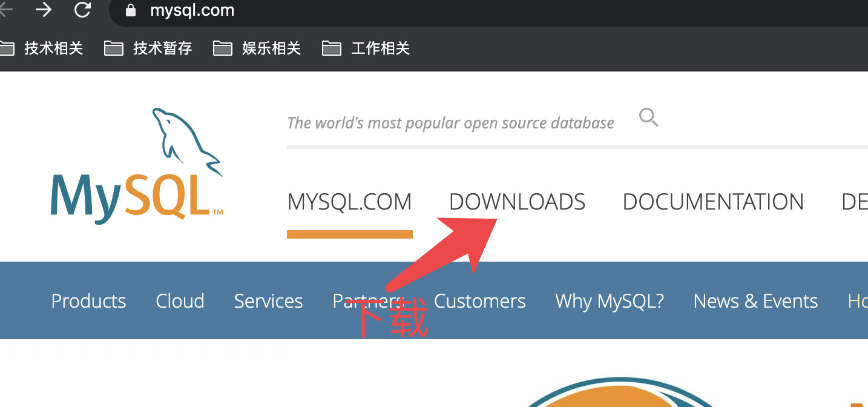
Task: Click the mysql.com address bar URL
Action: point(192,10)
